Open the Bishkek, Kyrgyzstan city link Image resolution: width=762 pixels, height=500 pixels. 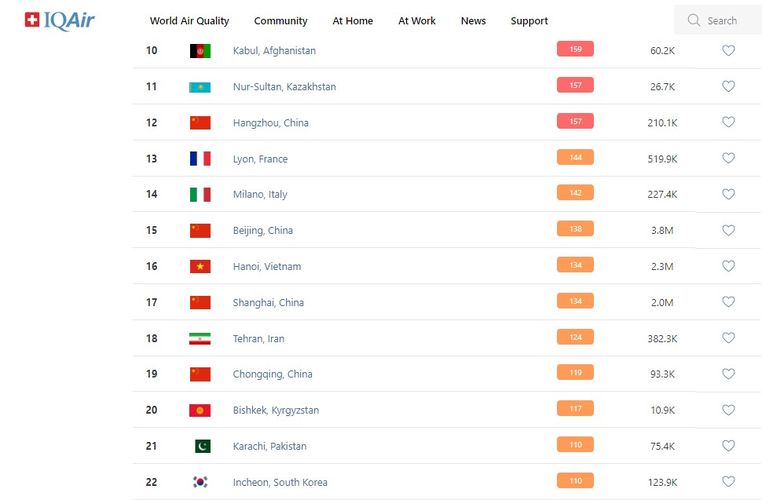coord(276,410)
